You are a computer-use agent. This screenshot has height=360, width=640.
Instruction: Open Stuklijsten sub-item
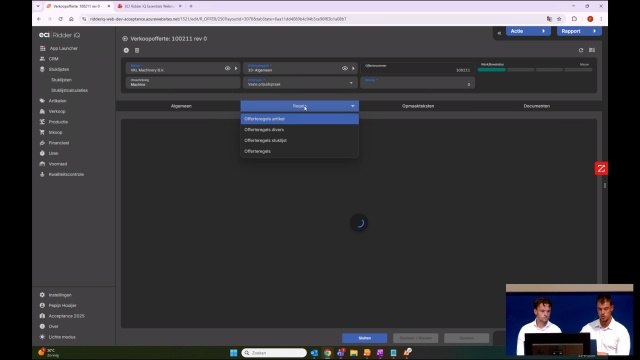(61, 80)
